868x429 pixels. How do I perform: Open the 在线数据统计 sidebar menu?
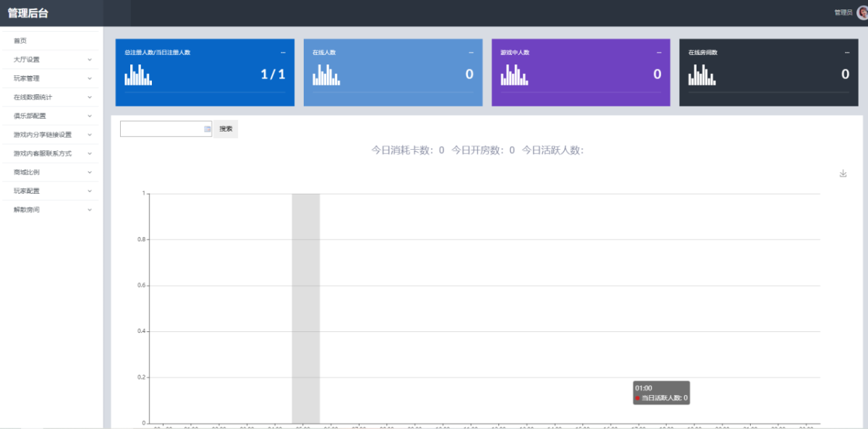[49, 97]
